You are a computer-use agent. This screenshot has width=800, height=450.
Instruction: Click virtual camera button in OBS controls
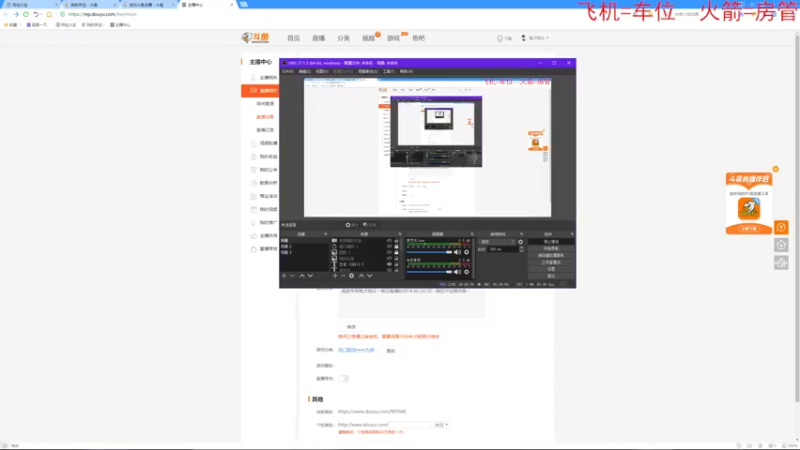click(x=551, y=255)
